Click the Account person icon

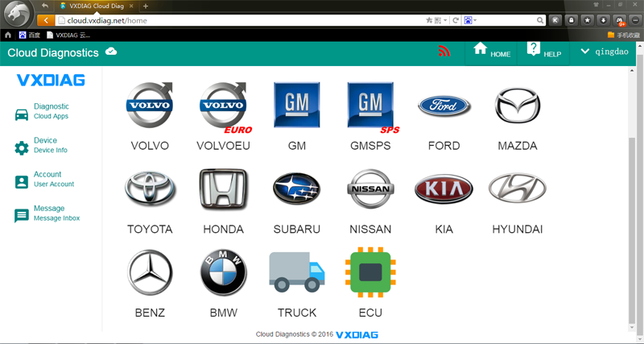pos(22,182)
